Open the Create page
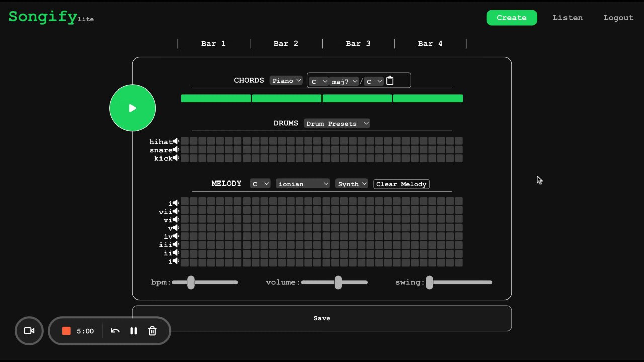The width and height of the screenshot is (644, 362). pos(512,18)
